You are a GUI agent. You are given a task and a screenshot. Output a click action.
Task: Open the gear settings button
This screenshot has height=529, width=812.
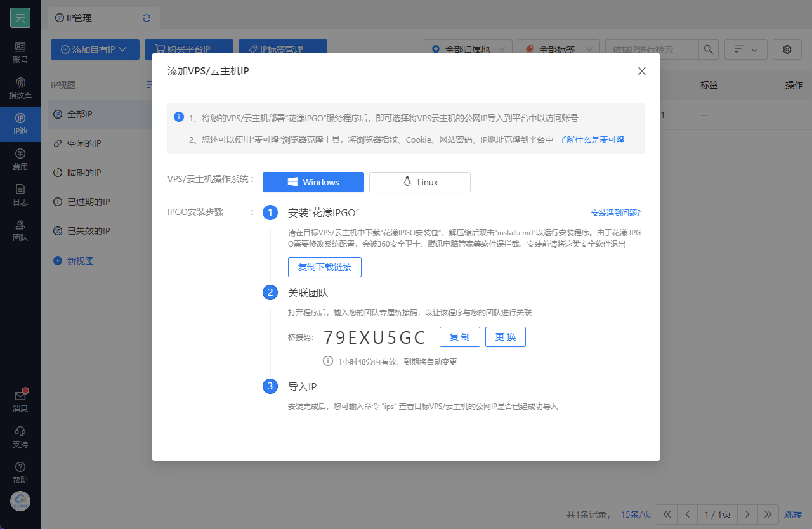[787, 49]
